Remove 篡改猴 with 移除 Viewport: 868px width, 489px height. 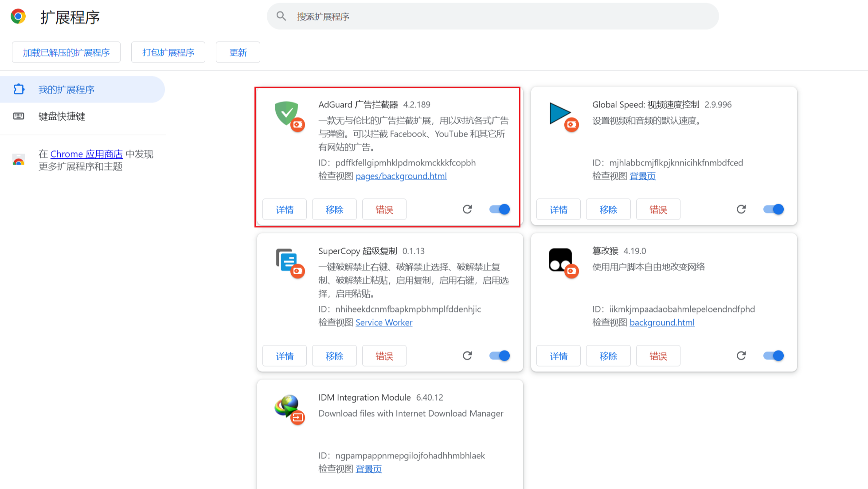(608, 356)
